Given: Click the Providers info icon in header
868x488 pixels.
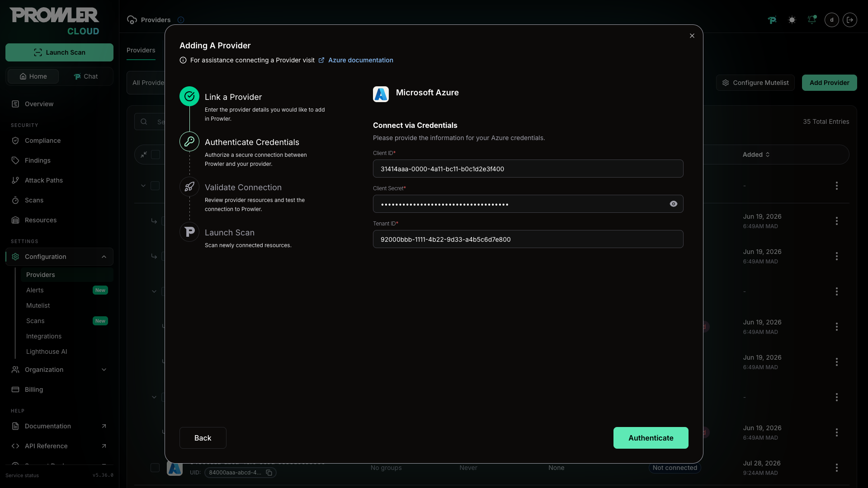Looking at the screenshot, I should tap(181, 20).
